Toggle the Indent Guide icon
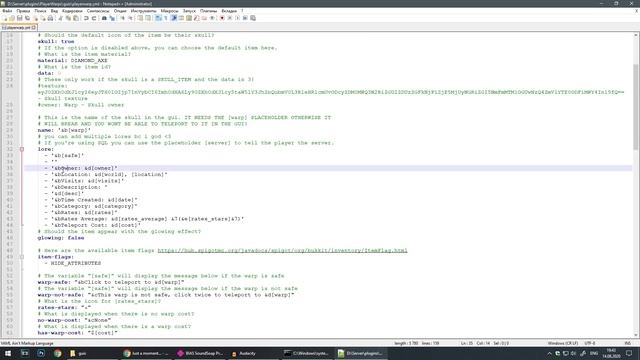 pyautogui.click(x=174, y=18)
